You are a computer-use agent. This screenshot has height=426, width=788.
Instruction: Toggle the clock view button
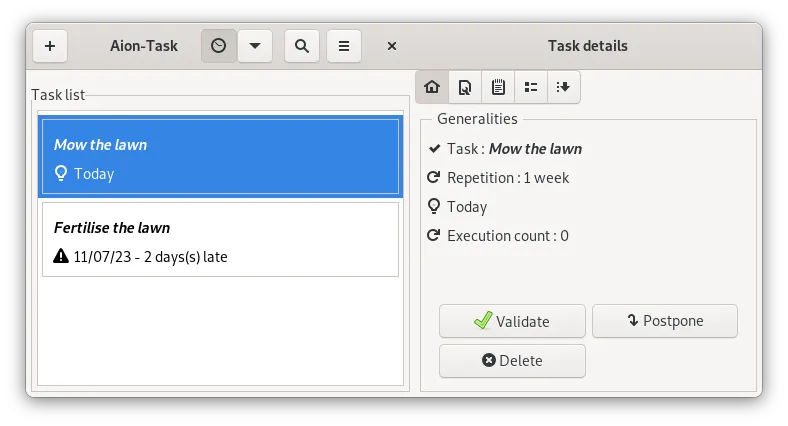tap(219, 46)
